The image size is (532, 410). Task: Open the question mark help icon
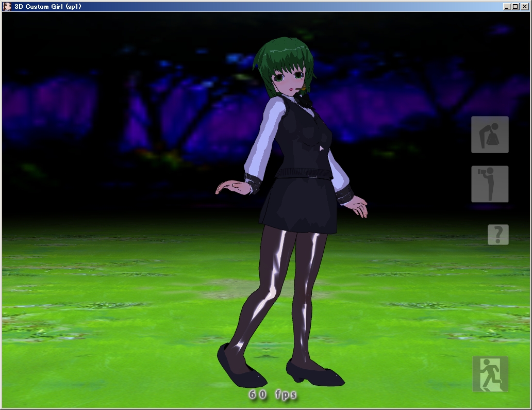click(x=498, y=235)
